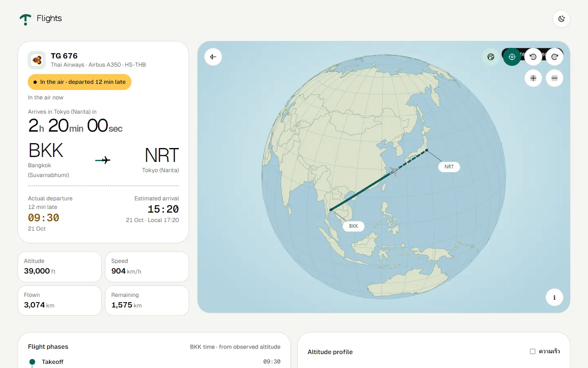Open the Flights home link
Viewport: 588px width, 368px height.
[41, 19]
